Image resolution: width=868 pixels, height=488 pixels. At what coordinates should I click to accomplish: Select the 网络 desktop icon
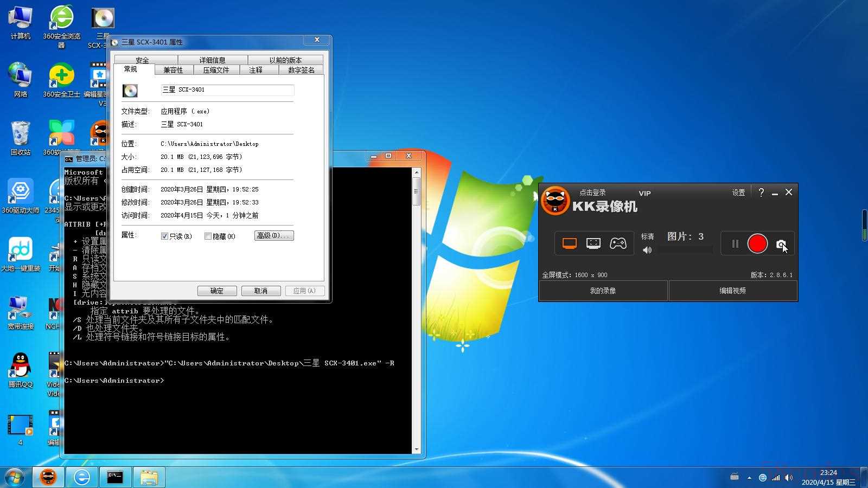click(x=21, y=80)
